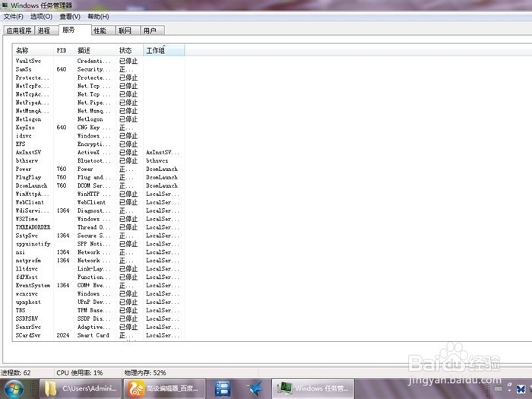The height and width of the screenshot is (399, 532).
Task: Click the Task Manager title bar icon
Action: 4,5
